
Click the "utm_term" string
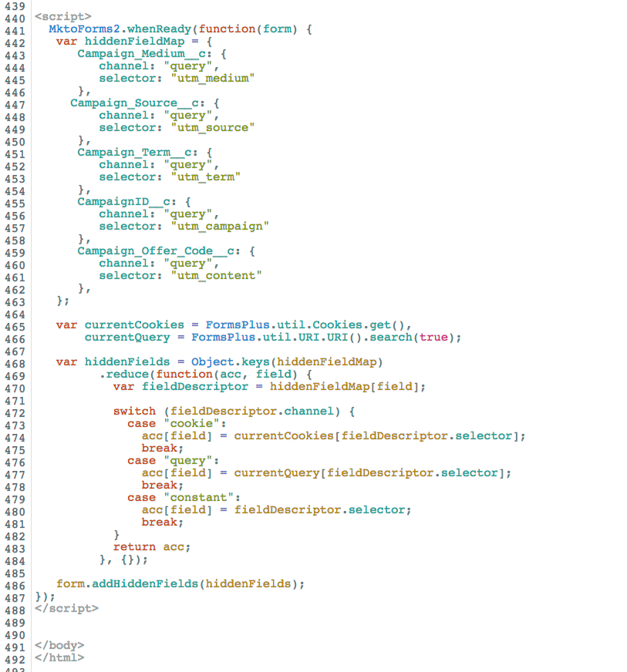[x=205, y=177]
